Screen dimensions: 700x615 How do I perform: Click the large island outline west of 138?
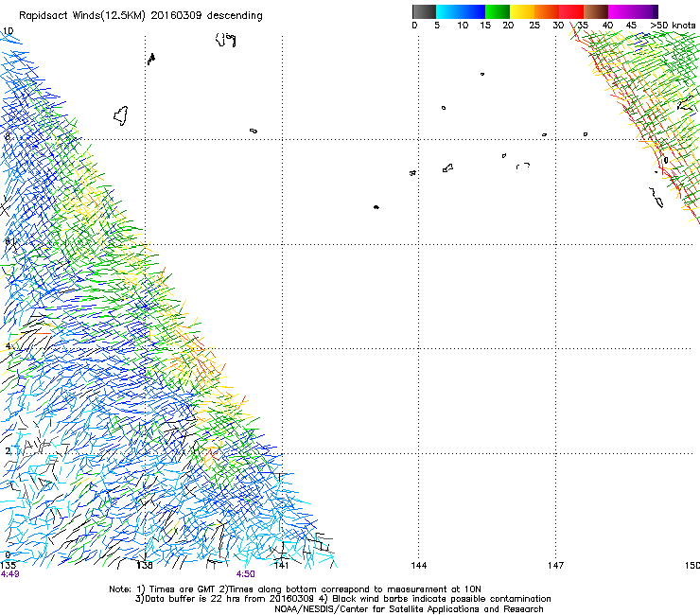[x=121, y=115]
